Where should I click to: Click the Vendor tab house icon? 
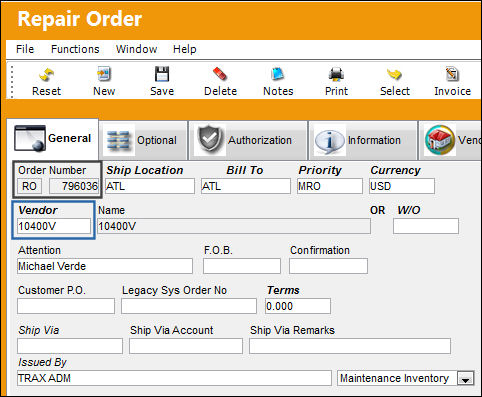point(440,140)
